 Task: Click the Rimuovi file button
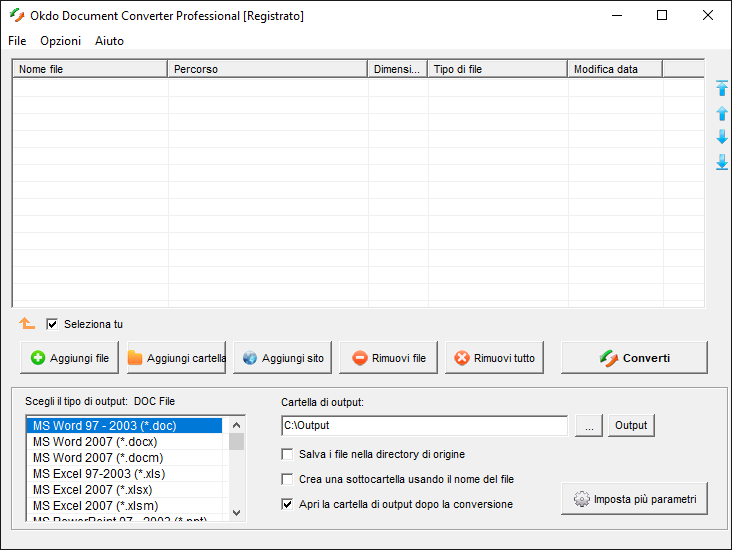(388, 358)
